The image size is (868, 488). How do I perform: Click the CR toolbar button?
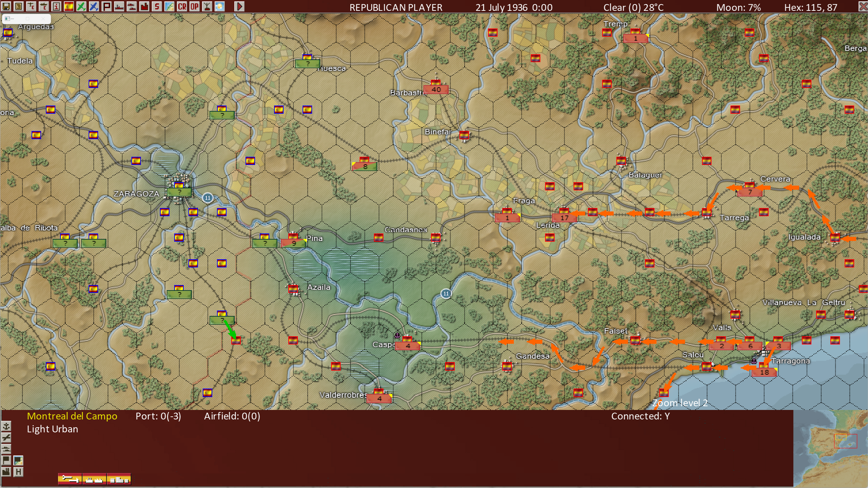[182, 6]
